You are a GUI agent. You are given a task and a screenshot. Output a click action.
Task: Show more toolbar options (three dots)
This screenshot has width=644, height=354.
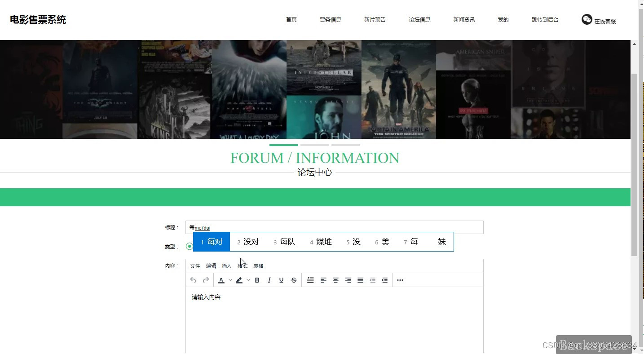coord(400,280)
